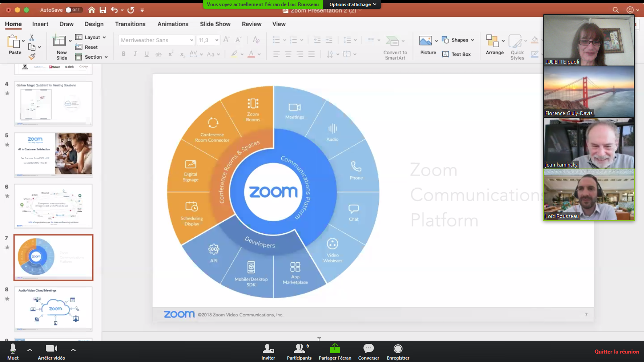Open the Participants panel in Zoom
The height and width of the screenshot is (362, 644).
(x=299, y=352)
